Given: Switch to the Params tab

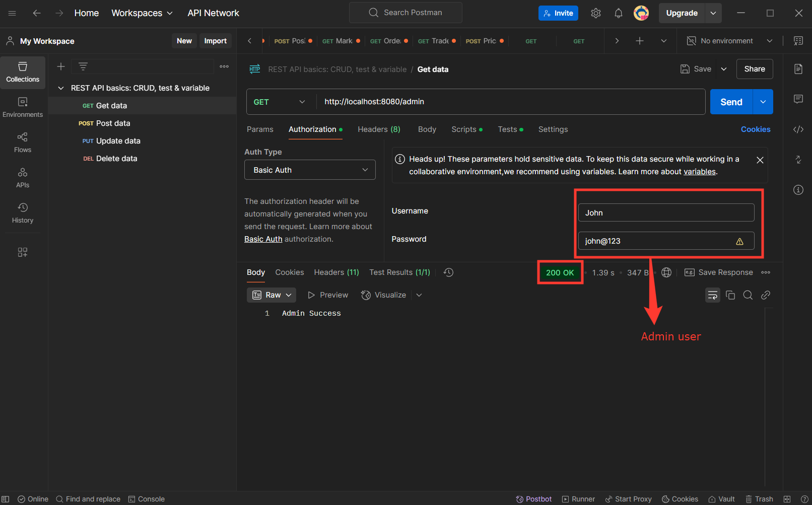Looking at the screenshot, I should (260, 129).
